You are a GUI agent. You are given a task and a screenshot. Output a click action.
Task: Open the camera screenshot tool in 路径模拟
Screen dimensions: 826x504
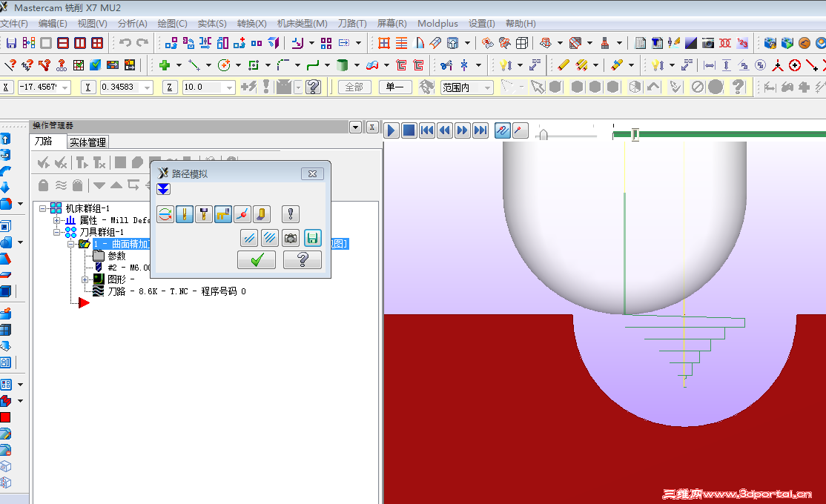pyautogui.click(x=290, y=238)
